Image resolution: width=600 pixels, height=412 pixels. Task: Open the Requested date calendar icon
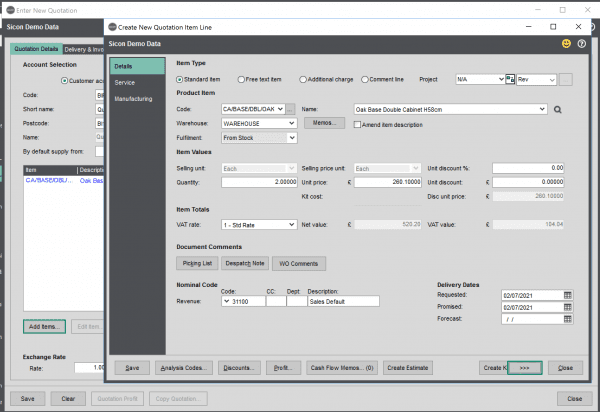click(x=567, y=295)
